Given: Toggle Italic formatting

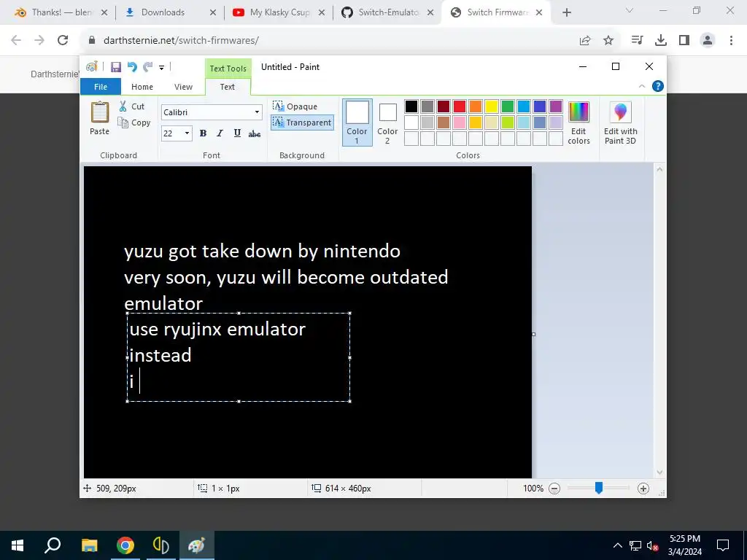Looking at the screenshot, I should tap(220, 133).
